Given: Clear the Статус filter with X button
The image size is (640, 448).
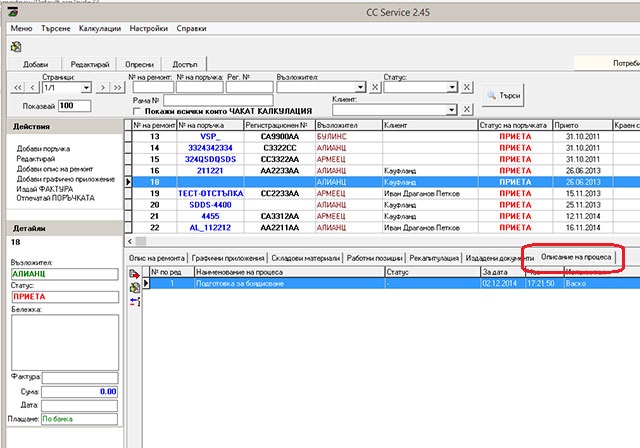Looking at the screenshot, I should point(467,87).
